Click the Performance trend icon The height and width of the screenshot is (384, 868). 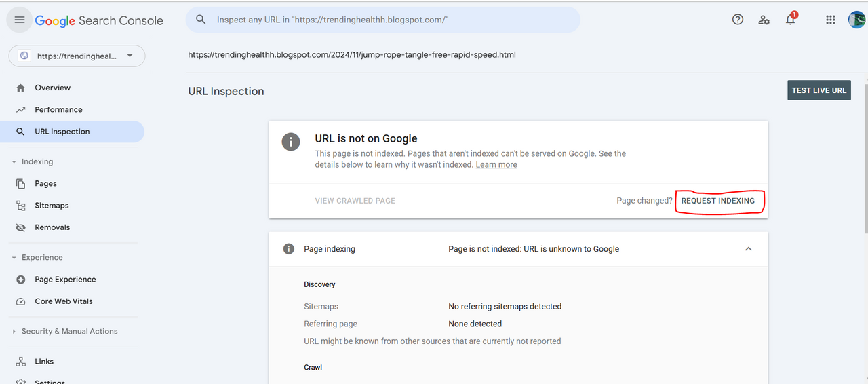click(x=20, y=109)
